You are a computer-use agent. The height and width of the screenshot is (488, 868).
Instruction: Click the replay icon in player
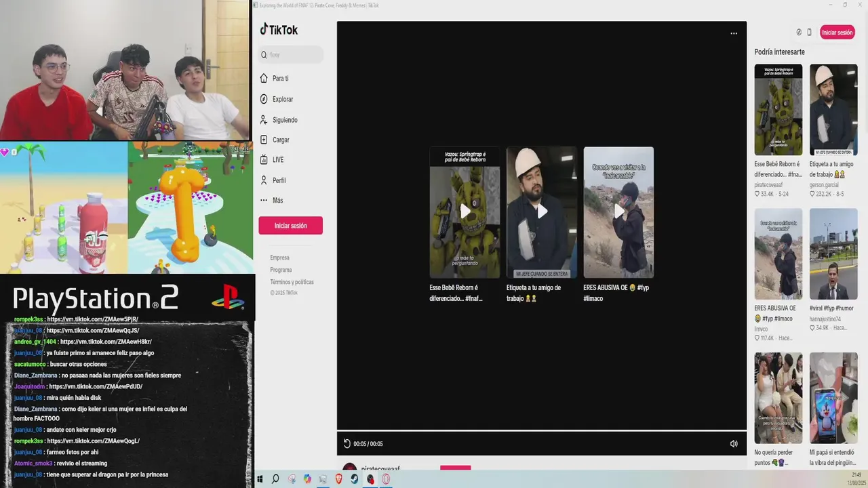347,444
